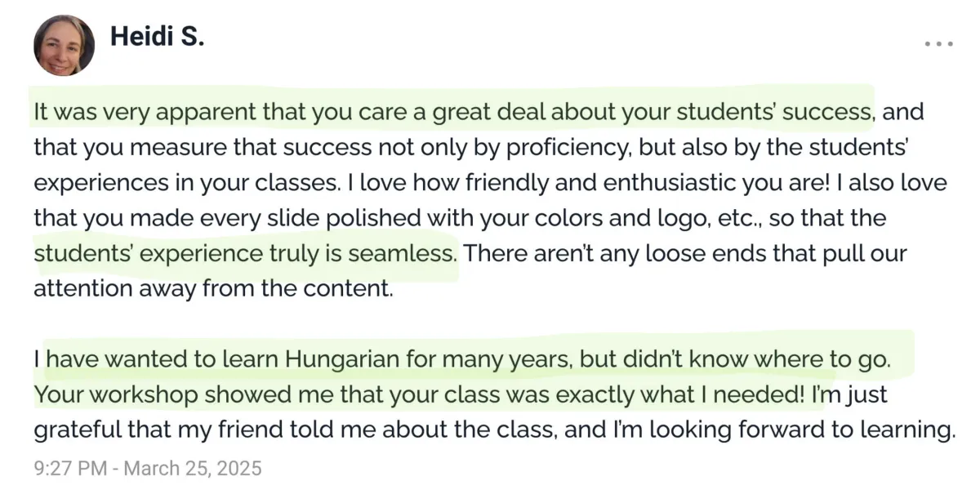Click Heidi S.'s profile photo
Screen dimensions: 980x490
(x=64, y=44)
